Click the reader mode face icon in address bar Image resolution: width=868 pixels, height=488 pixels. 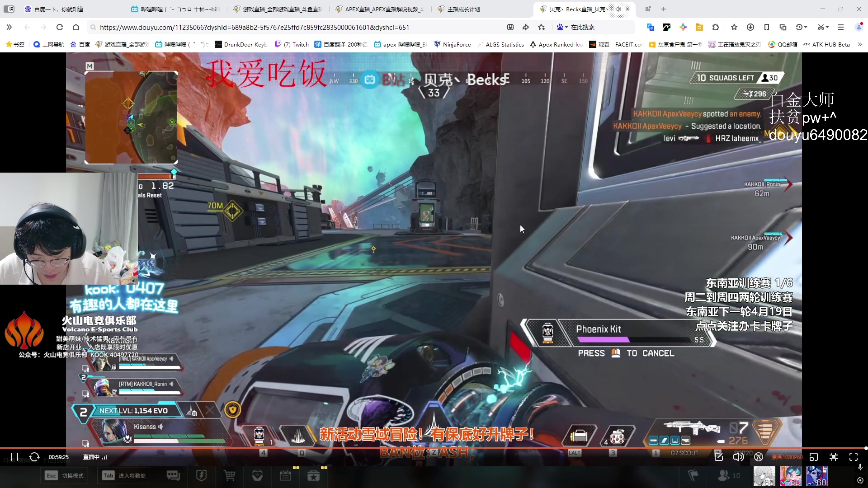pyautogui.click(x=510, y=27)
